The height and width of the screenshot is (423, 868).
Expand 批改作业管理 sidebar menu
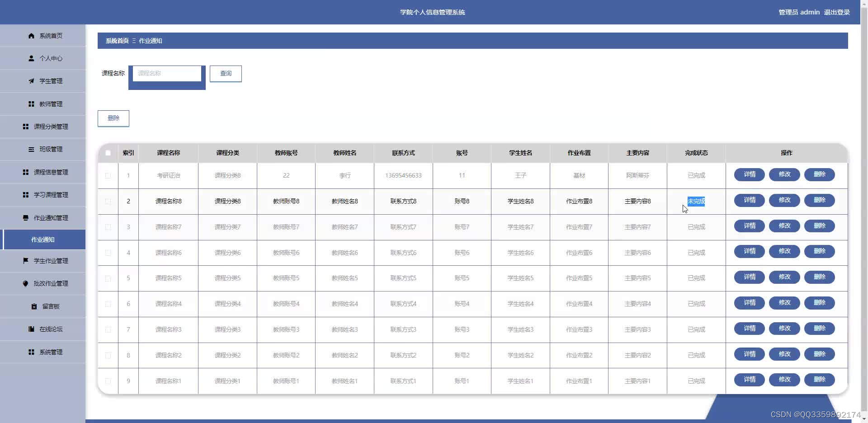click(42, 283)
